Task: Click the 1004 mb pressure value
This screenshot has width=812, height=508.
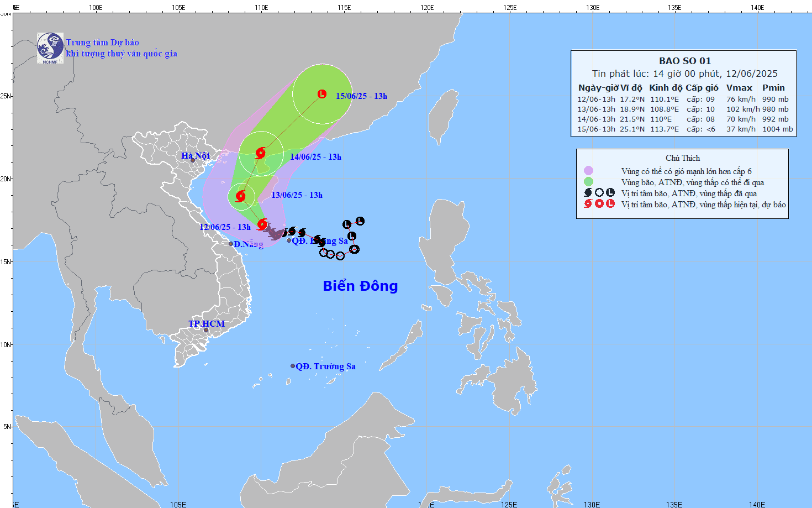Action: (x=778, y=129)
